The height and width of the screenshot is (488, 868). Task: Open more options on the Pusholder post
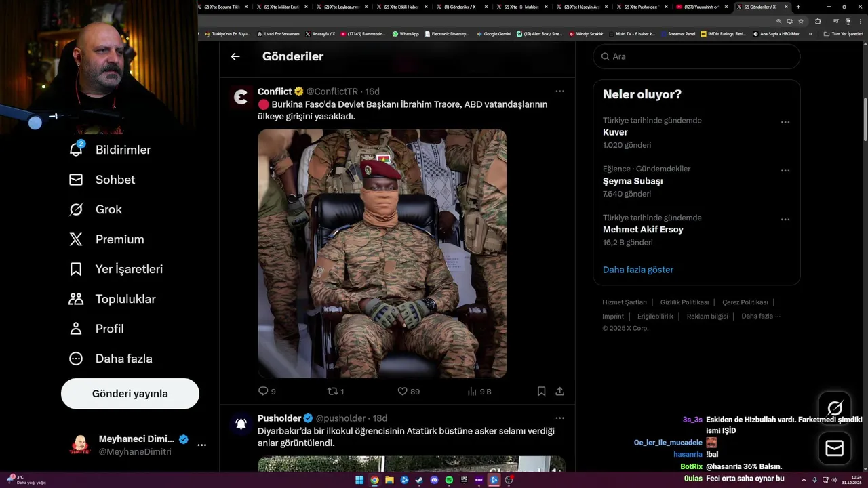click(x=559, y=418)
